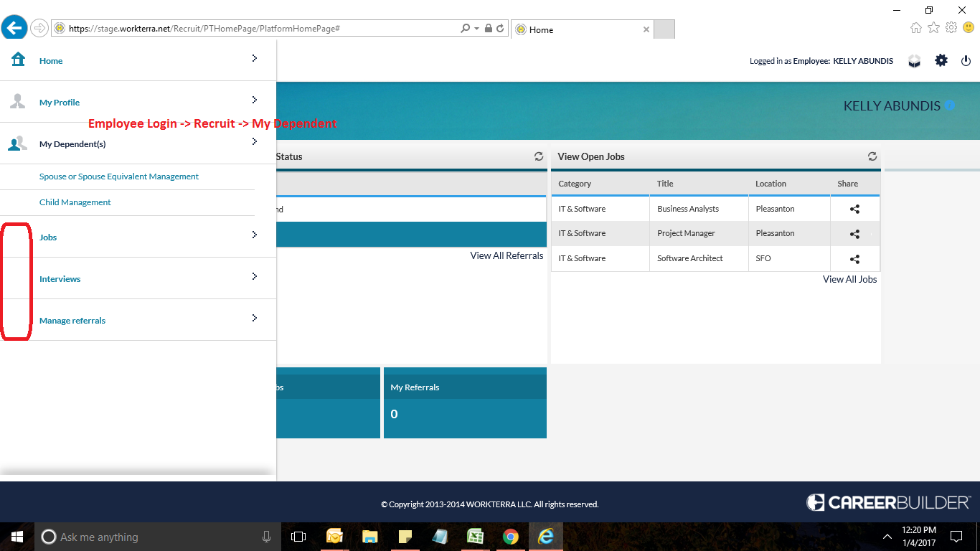Open Child Management submenu item
The width and height of the screenshot is (980, 551).
[75, 202]
